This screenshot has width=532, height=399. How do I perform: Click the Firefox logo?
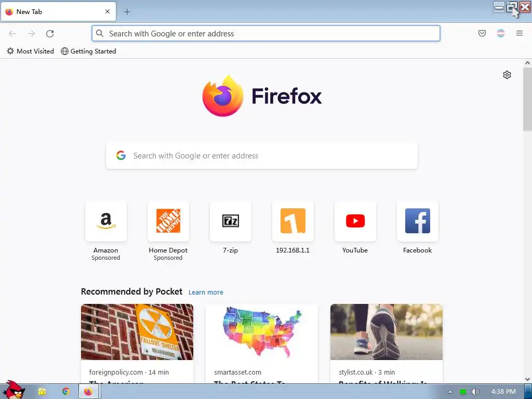[x=262, y=96]
